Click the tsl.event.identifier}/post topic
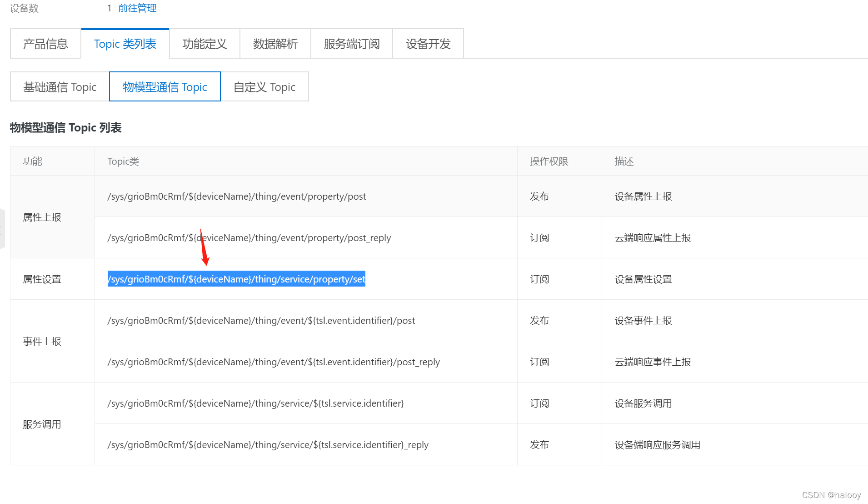This screenshot has width=868, height=504. click(x=261, y=320)
